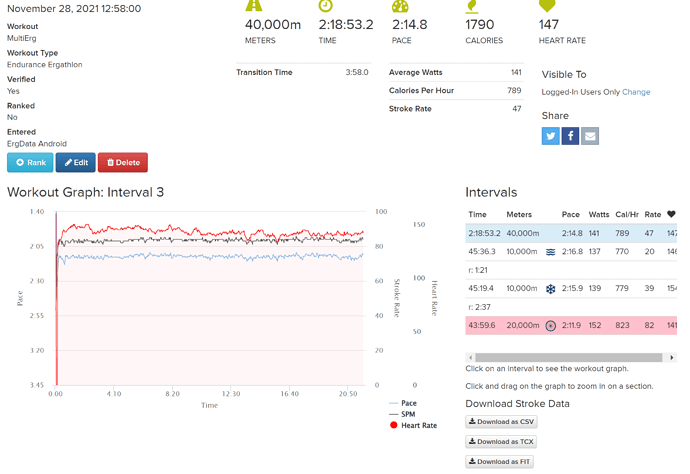Screen dimensions: 690x474
Task: Click the heart icon column header
Action: [671, 214]
